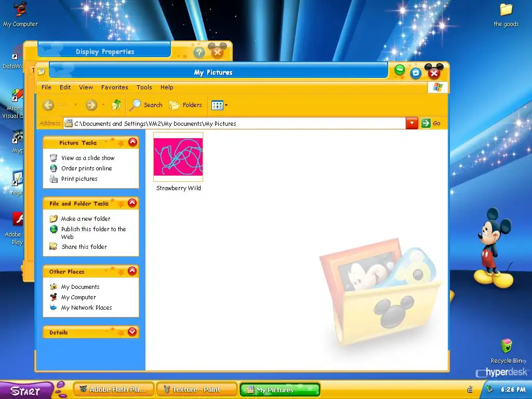Image resolution: width=532 pixels, height=399 pixels.
Task: Click the Forward arrow toolbar button
Action: click(x=91, y=105)
